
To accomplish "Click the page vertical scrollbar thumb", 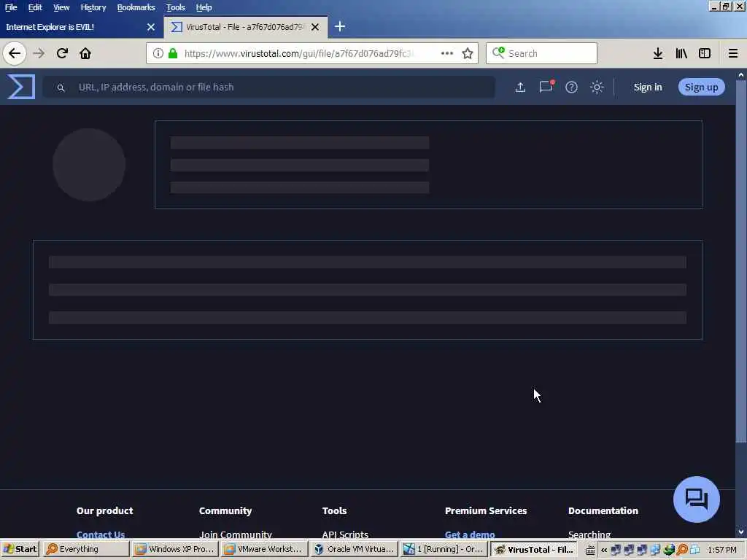I will pyautogui.click(x=741, y=261).
